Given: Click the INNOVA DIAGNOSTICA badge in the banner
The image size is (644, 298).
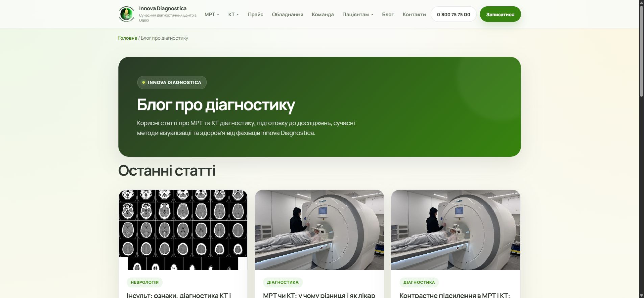Looking at the screenshot, I should [172, 82].
